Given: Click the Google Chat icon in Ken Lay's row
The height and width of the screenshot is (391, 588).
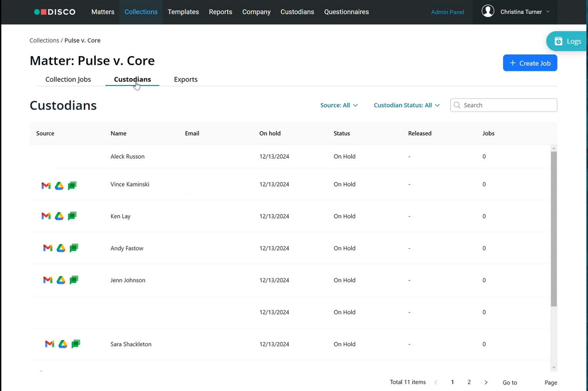Looking at the screenshot, I should (x=72, y=216).
